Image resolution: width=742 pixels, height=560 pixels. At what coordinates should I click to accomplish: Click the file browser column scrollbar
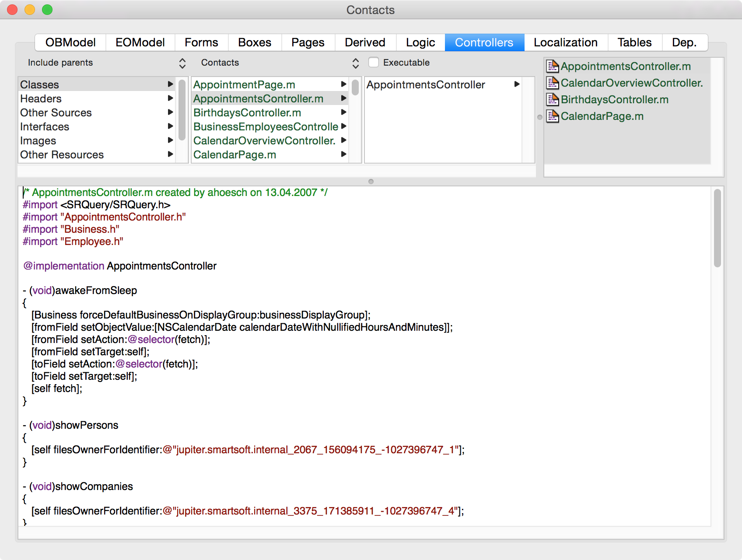(355, 87)
